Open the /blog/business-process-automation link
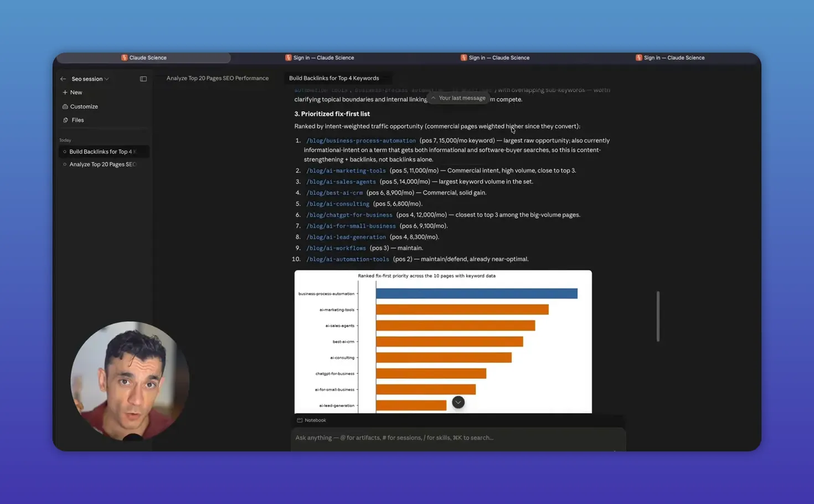 pos(360,141)
